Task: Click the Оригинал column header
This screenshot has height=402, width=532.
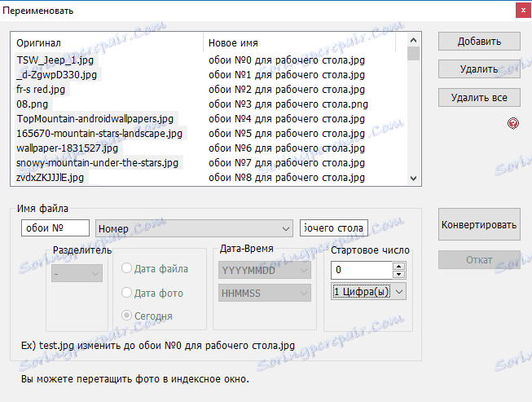Action: point(109,43)
